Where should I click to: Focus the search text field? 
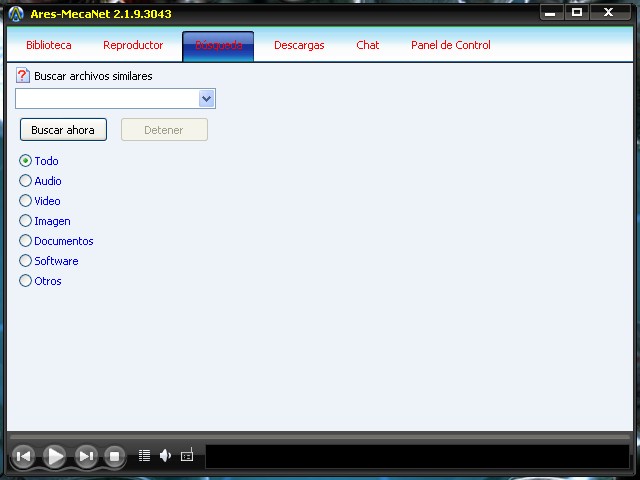pyautogui.click(x=107, y=99)
